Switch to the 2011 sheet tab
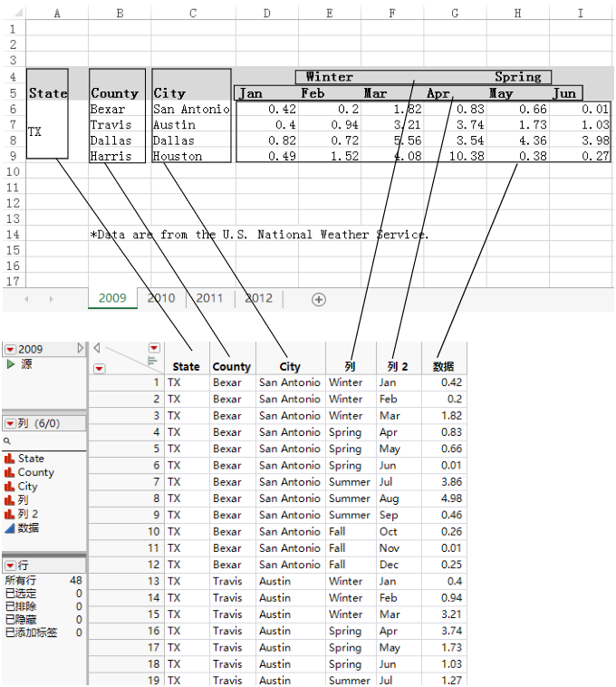Image resolution: width=616 pixels, height=687 pixels. click(x=209, y=298)
